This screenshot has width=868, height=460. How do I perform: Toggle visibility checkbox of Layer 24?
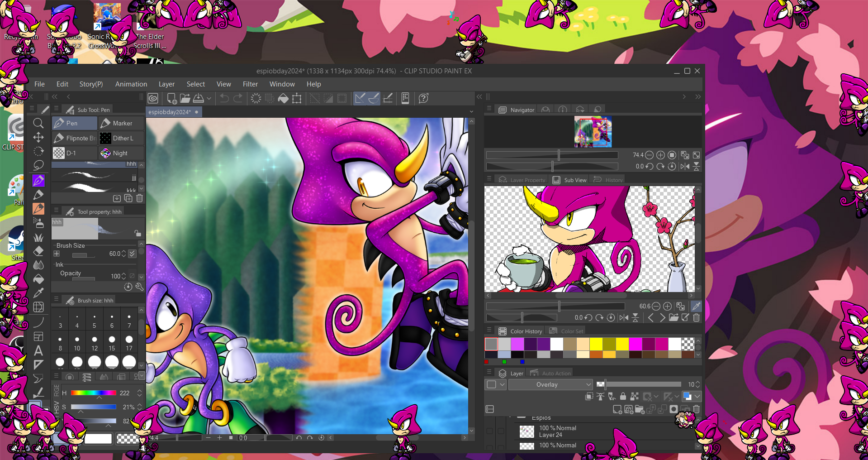489,431
